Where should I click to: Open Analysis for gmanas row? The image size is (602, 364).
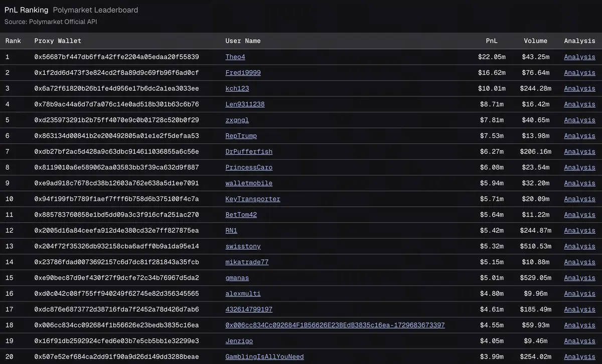(579, 278)
